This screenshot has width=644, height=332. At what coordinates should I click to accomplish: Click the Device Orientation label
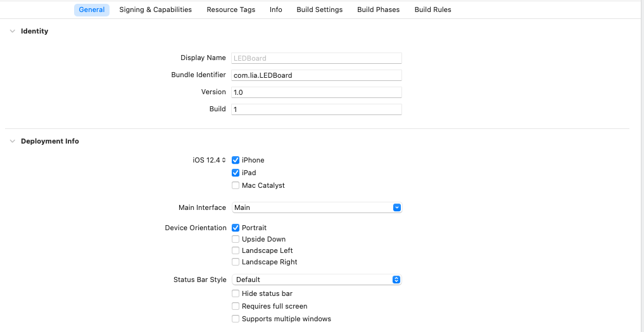[196, 228]
